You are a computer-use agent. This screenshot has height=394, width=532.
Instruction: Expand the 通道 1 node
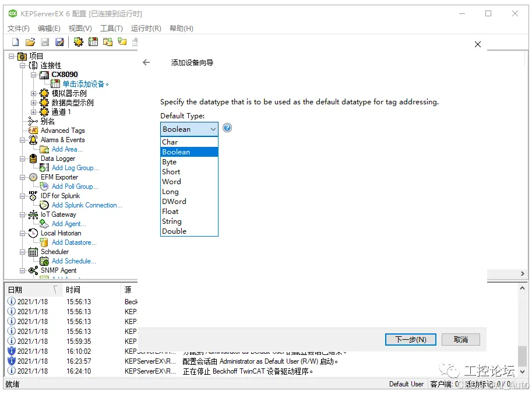tap(34, 112)
